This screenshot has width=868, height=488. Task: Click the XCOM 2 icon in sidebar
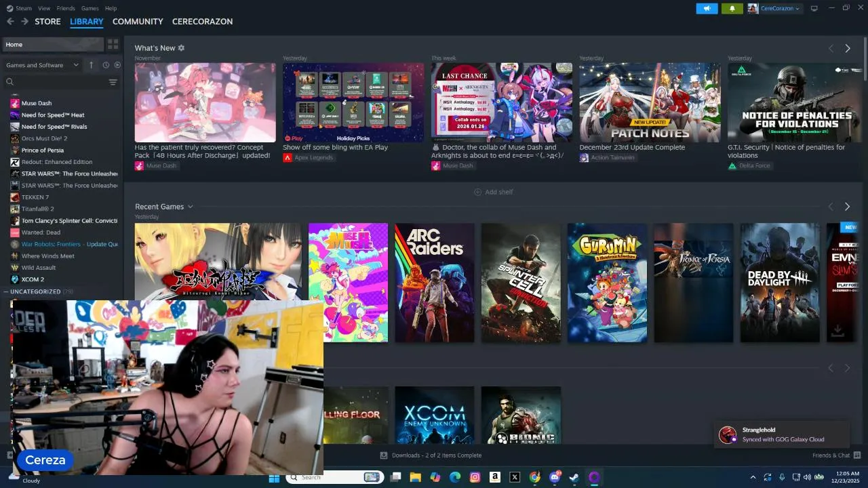[15, 279]
